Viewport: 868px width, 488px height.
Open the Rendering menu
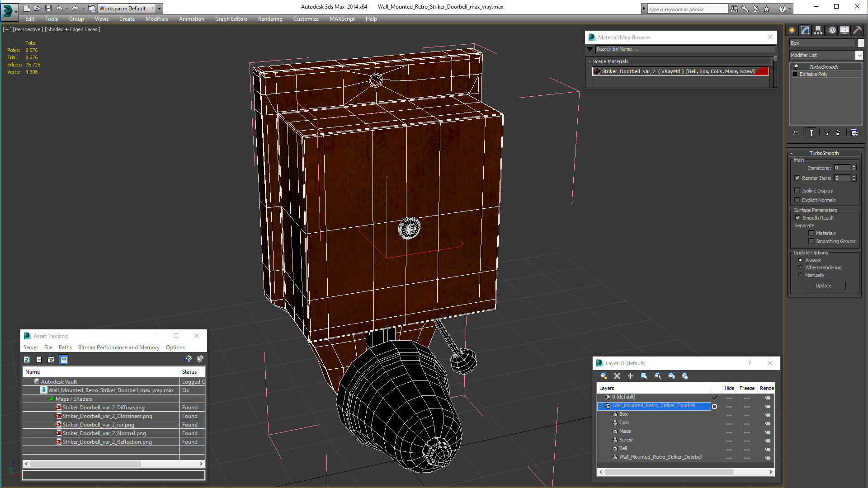point(270,19)
